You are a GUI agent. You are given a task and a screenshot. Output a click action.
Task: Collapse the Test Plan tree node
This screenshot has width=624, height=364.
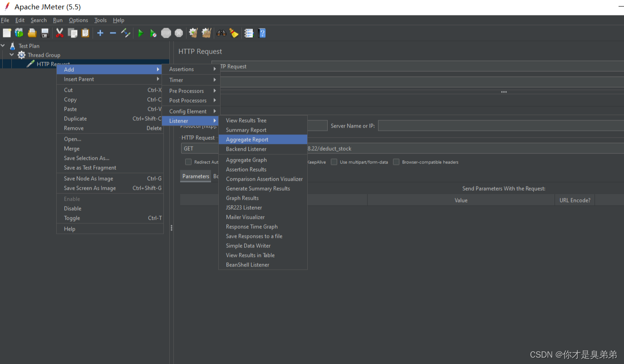coord(3,46)
